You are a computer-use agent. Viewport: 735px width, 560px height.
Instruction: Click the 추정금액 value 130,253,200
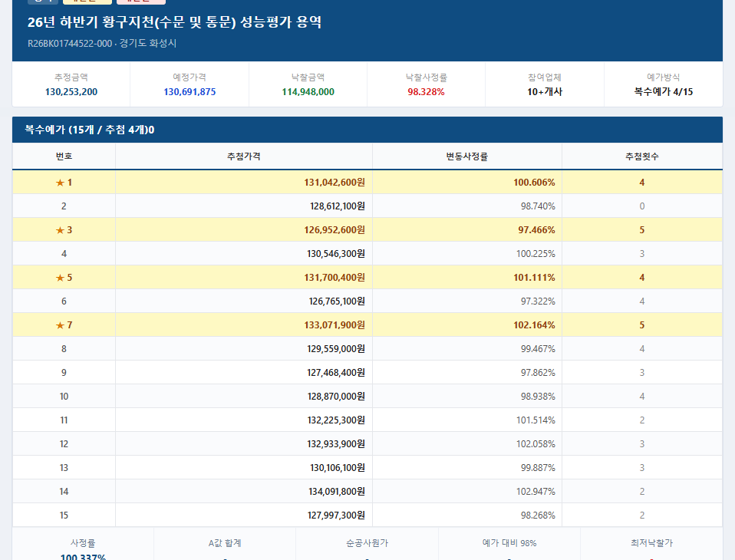pyautogui.click(x=71, y=92)
